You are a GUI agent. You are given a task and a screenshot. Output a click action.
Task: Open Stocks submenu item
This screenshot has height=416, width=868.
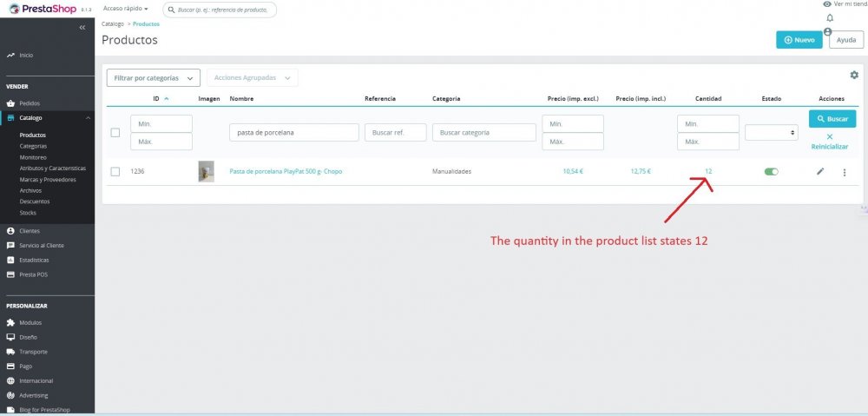click(28, 213)
